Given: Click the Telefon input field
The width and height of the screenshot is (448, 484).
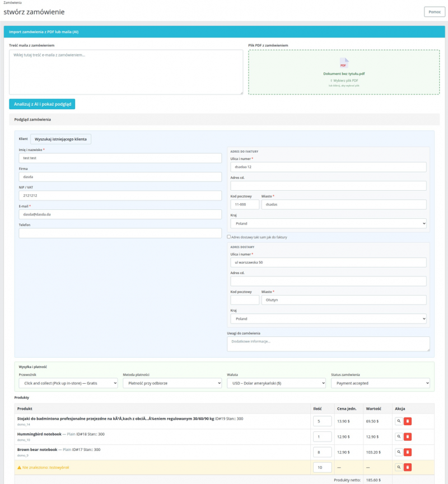Looking at the screenshot, I should pos(120,233).
